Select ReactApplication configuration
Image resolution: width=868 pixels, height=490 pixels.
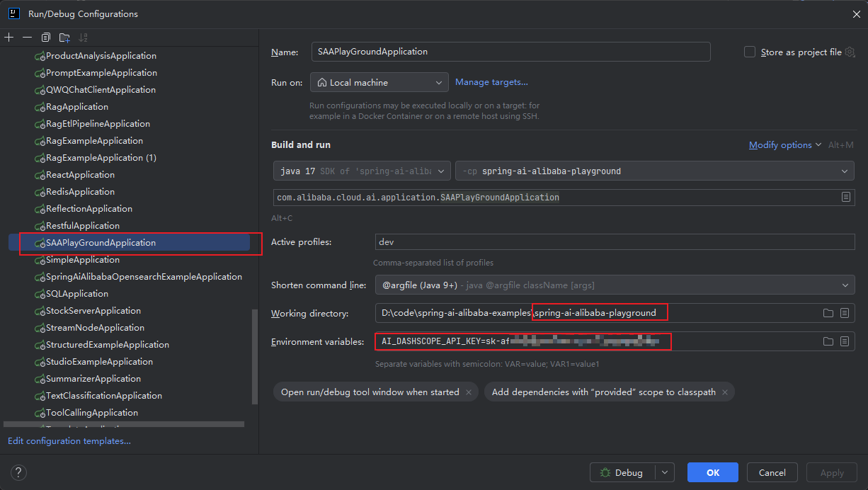point(80,175)
